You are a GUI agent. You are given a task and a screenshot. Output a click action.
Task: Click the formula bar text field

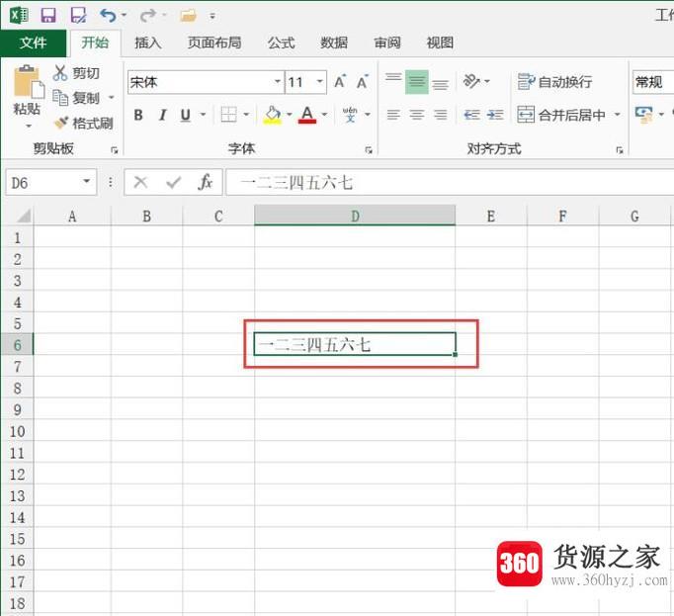(450, 182)
